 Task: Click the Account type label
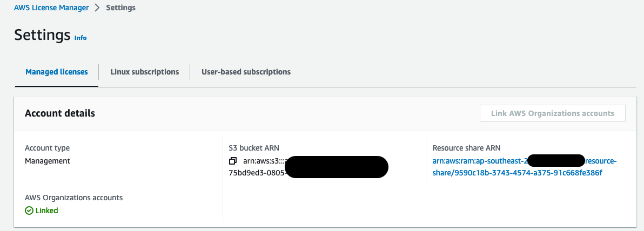click(x=48, y=148)
